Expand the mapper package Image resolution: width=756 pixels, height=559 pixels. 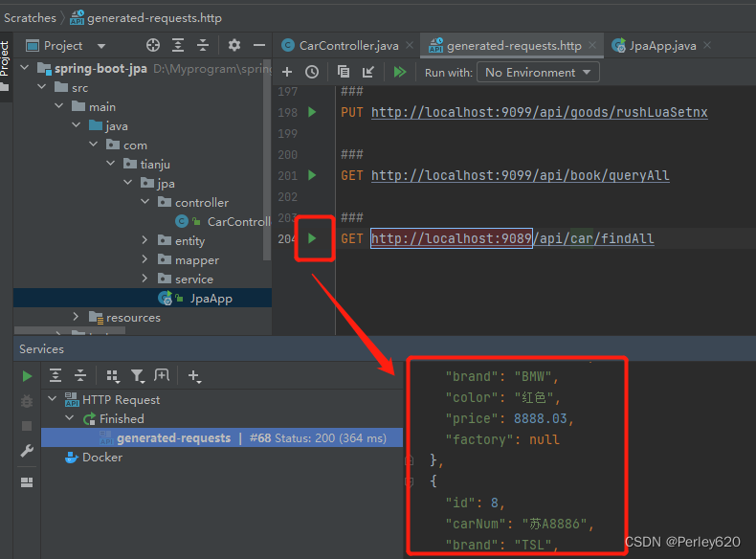click(x=145, y=259)
